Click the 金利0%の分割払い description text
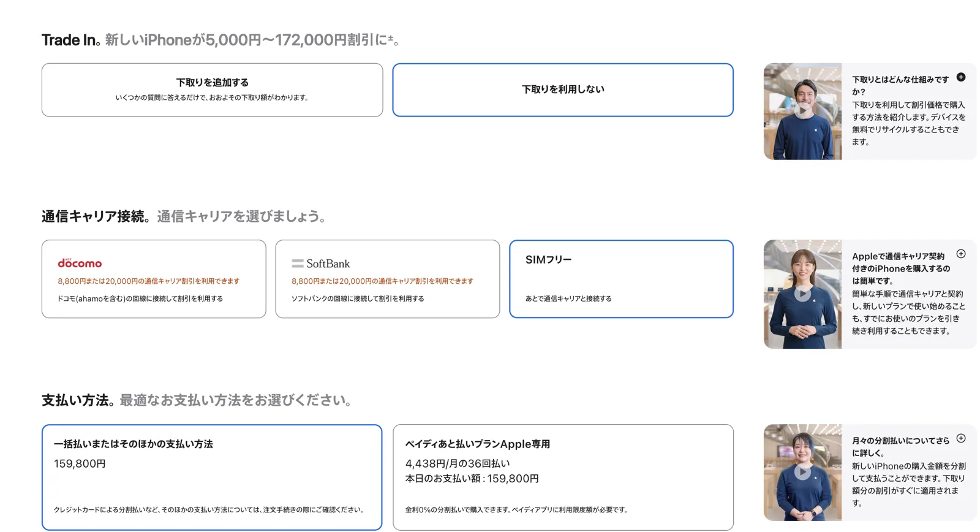The image size is (980, 532). coord(518,510)
